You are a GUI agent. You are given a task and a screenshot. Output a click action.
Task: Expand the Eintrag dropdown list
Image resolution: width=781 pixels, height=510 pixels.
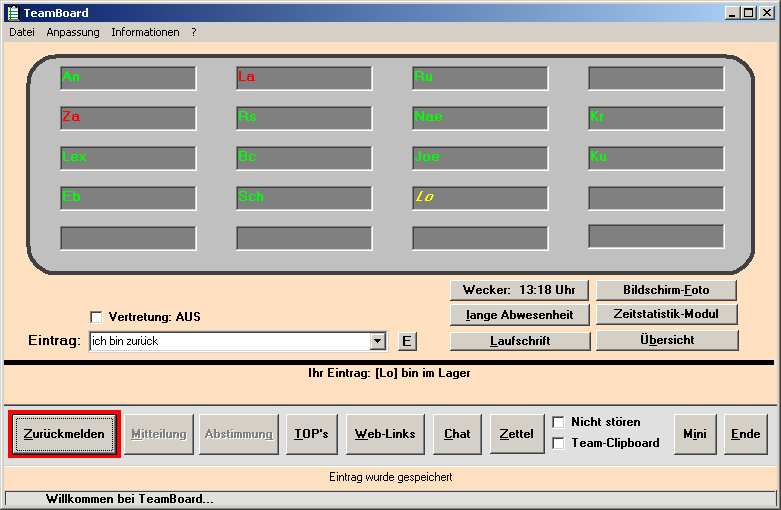377,342
